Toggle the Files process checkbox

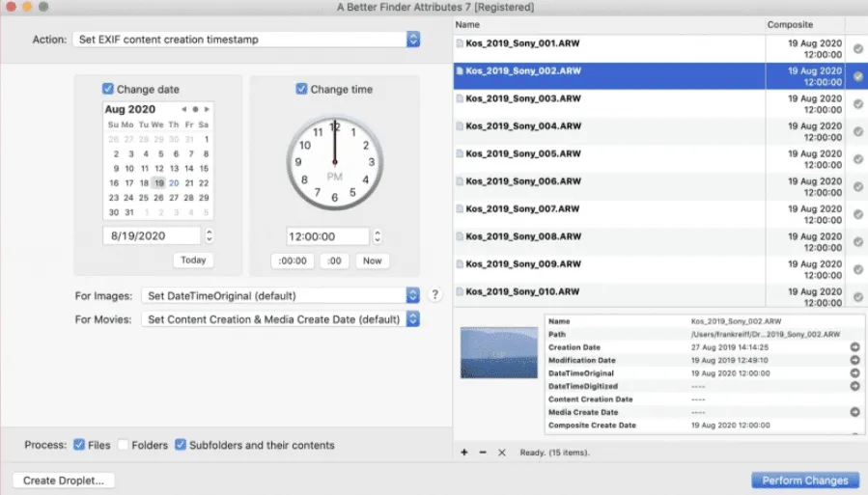(79, 445)
